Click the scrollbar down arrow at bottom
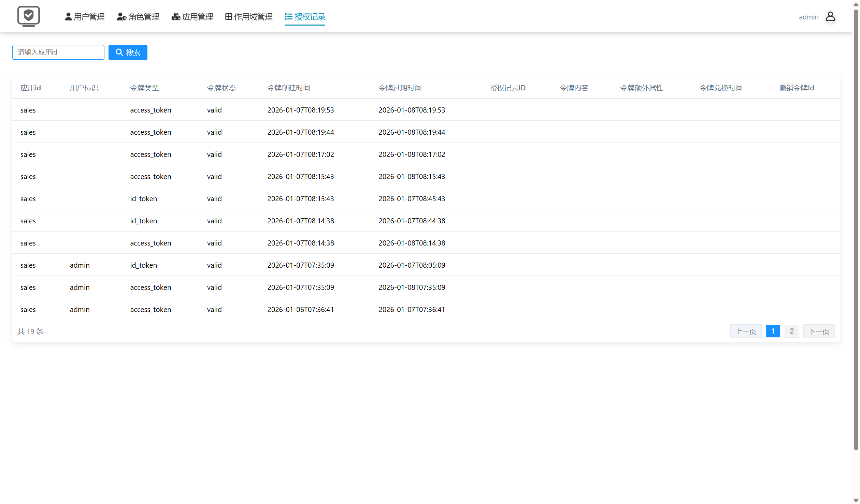 point(856,501)
